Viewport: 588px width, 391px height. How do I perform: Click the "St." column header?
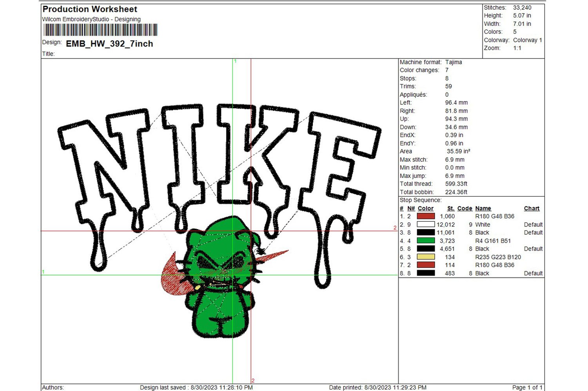(x=451, y=208)
